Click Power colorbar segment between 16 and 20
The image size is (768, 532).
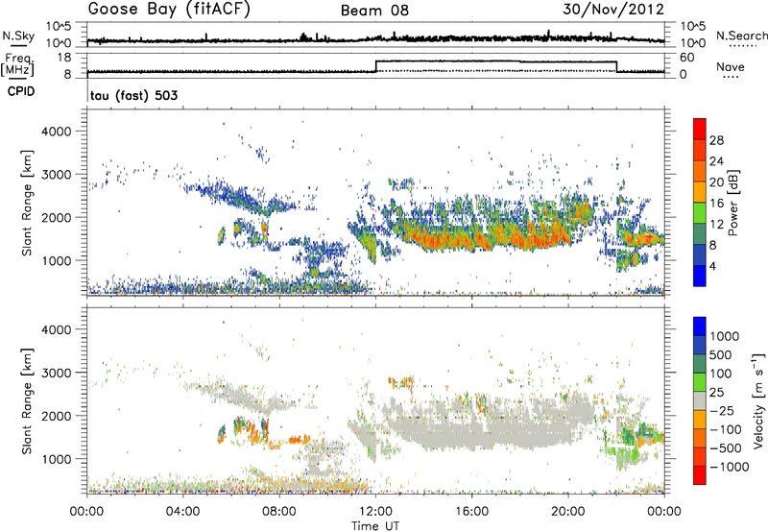click(x=700, y=192)
